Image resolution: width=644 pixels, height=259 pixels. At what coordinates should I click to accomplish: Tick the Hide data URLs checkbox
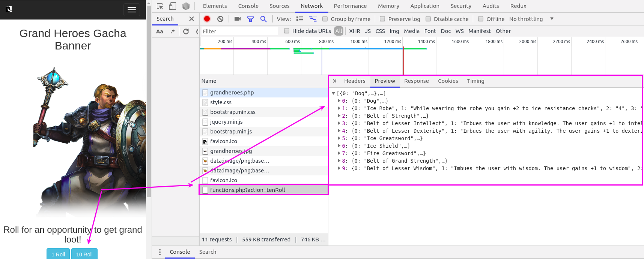[287, 31]
